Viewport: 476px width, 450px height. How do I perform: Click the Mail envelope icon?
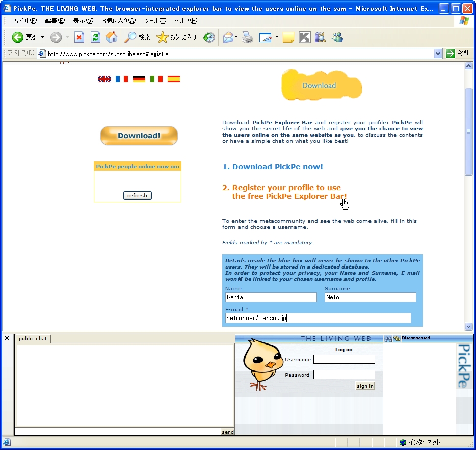pos(228,37)
